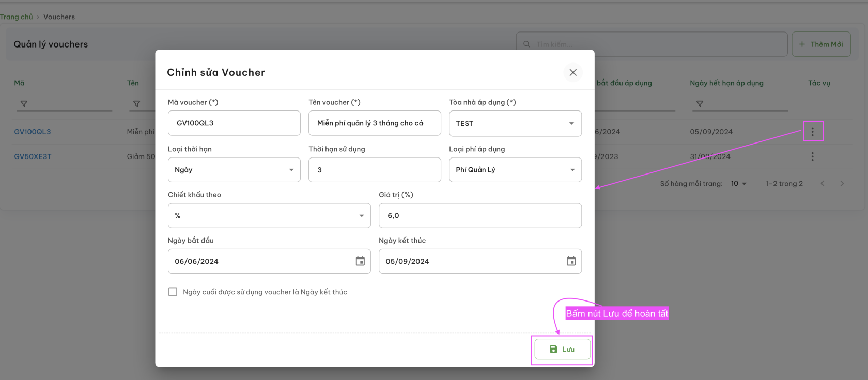
Task: Open the Trang chủ breadcrumb link
Action: 17,17
